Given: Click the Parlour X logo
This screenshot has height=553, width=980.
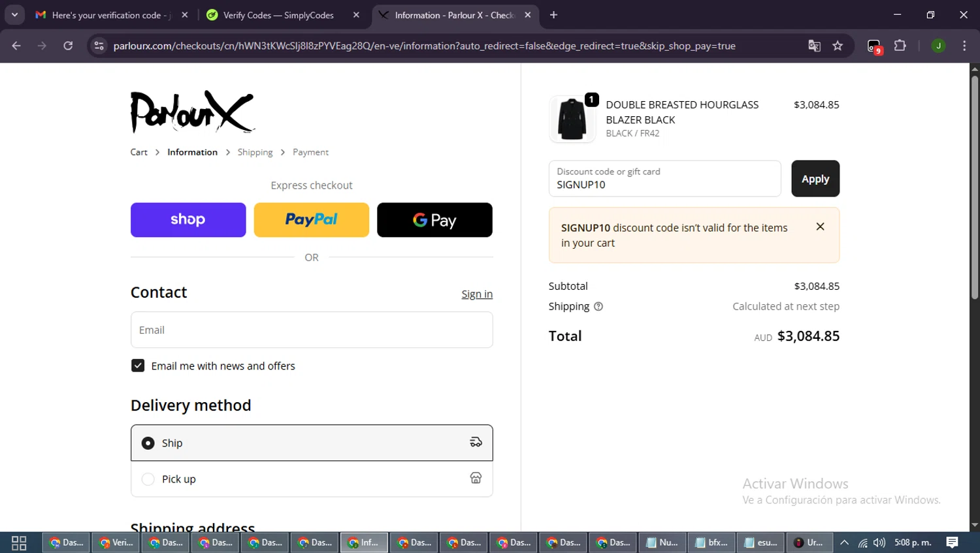Looking at the screenshot, I should click(192, 112).
